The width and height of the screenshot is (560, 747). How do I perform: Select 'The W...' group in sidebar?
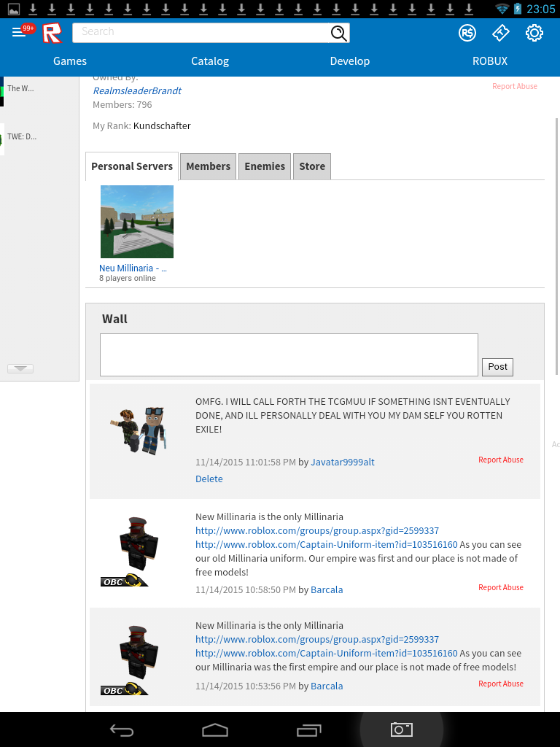click(20, 88)
